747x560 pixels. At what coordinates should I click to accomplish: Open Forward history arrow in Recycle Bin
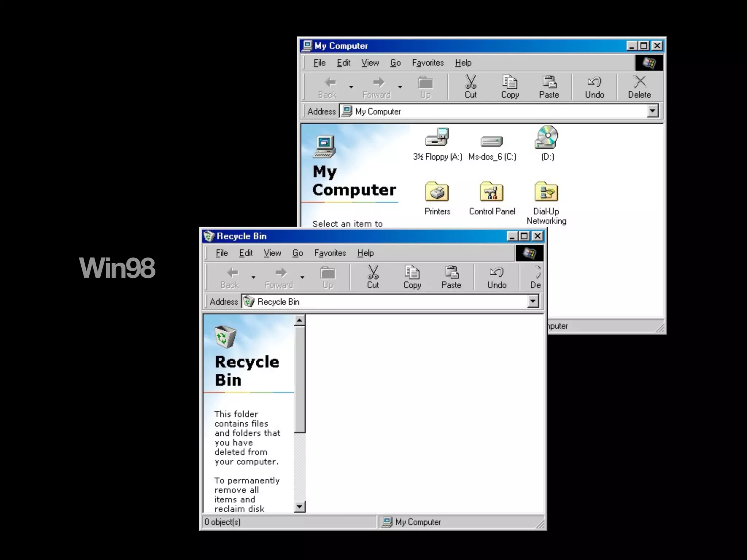tap(302, 277)
